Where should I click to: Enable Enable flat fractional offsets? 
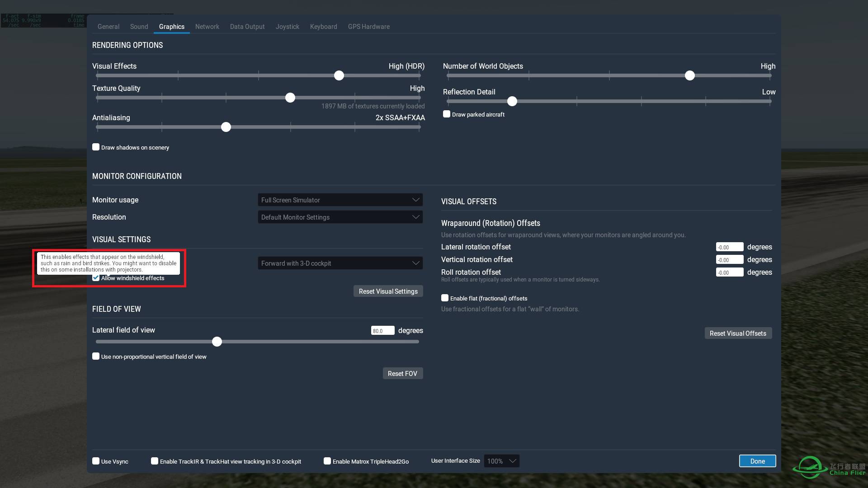[445, 298]
